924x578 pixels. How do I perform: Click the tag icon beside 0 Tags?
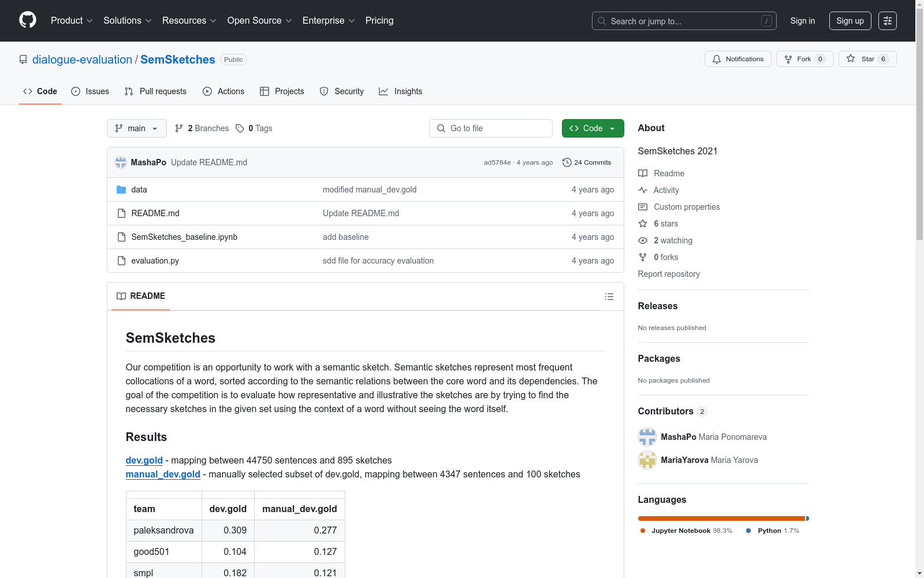point(240,128)
